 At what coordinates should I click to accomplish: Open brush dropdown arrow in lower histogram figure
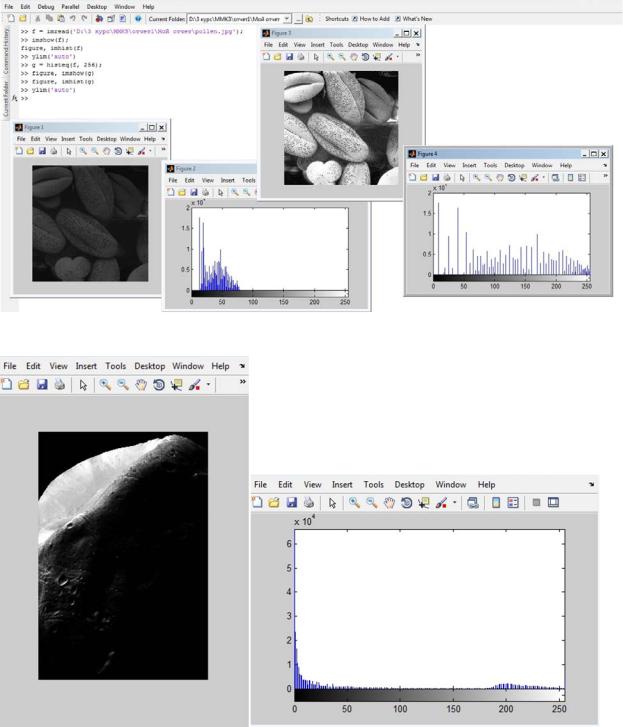454,503
